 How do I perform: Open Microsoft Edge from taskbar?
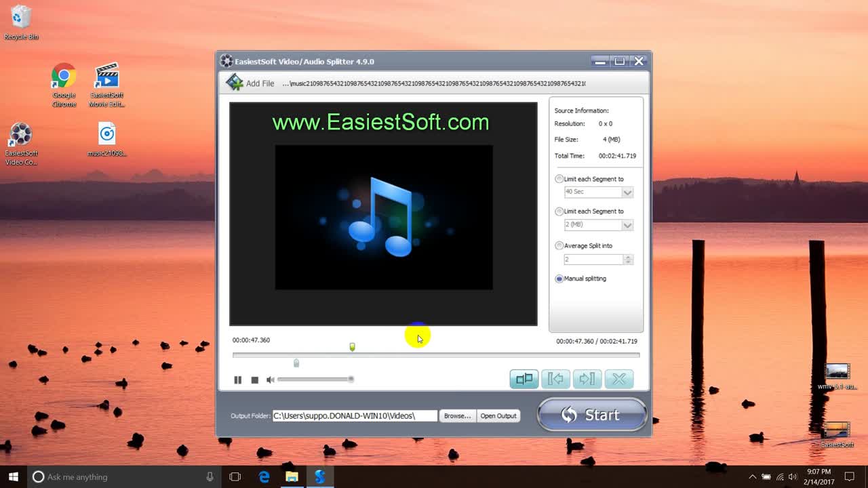pos(264,476)
